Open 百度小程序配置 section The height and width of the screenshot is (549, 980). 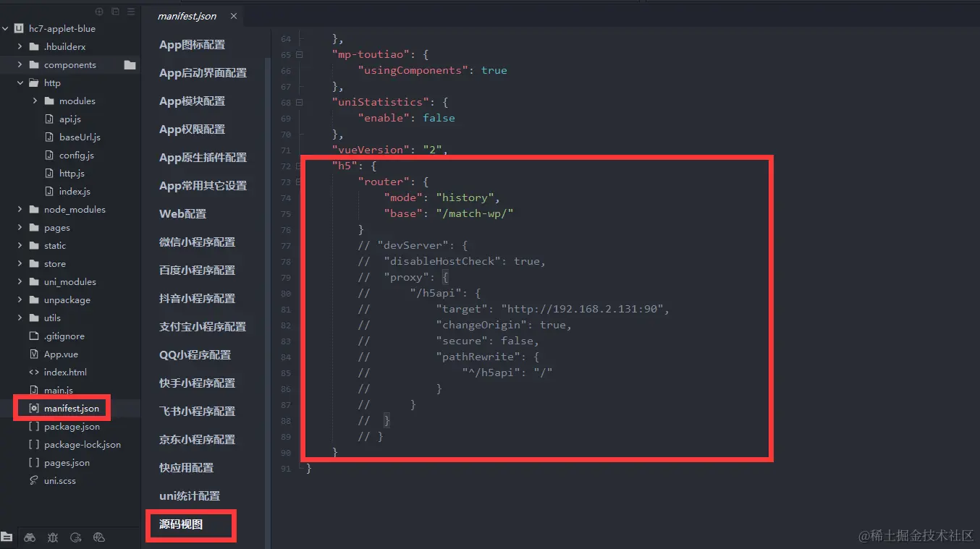tap(197, 271)
